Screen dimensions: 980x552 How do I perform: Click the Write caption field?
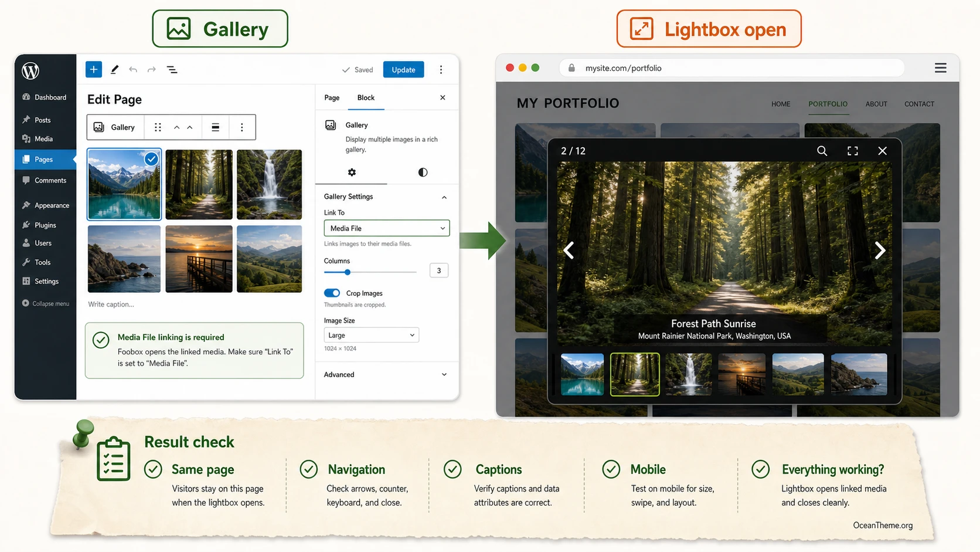point(111,304)
